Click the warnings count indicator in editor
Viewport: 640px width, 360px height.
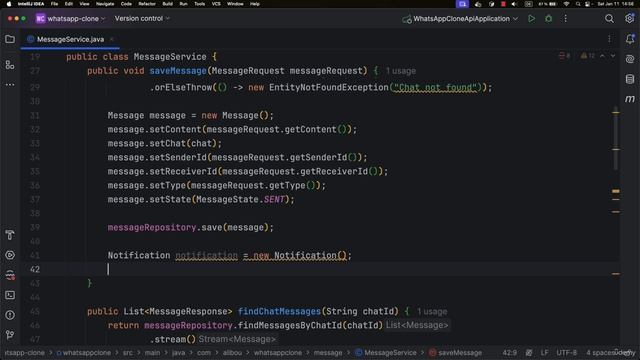(x=588, y=56)
